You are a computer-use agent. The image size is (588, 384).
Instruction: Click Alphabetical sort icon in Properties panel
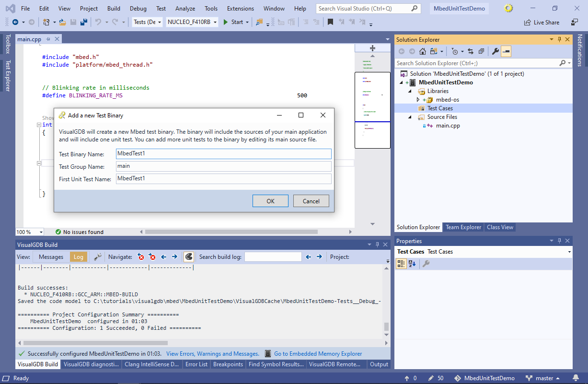tap(412, 264)
